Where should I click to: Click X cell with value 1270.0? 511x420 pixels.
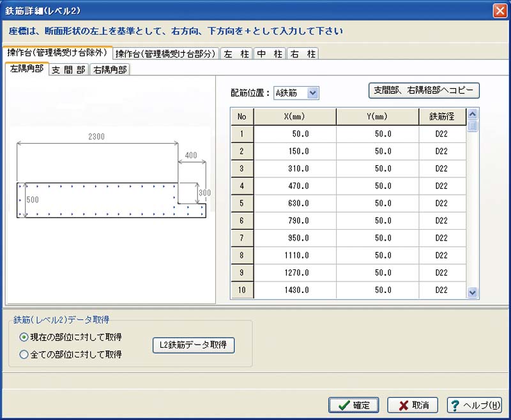[x=295, y=273]
